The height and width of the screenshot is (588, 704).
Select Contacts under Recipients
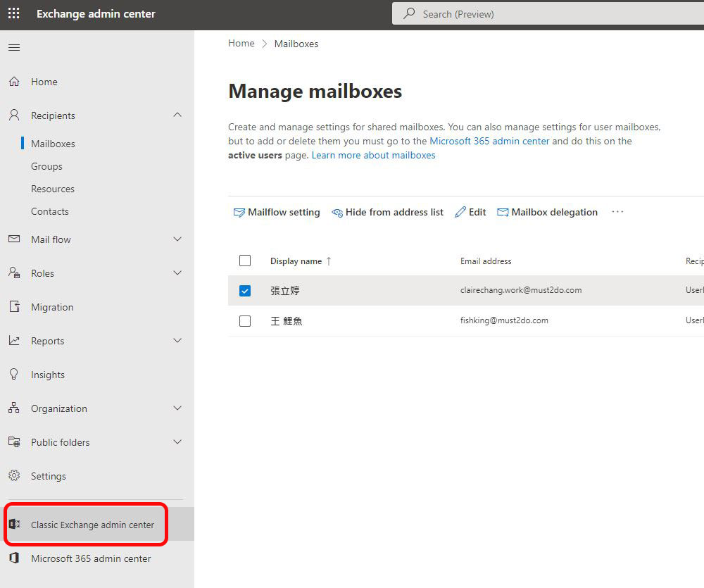(50, 211)
